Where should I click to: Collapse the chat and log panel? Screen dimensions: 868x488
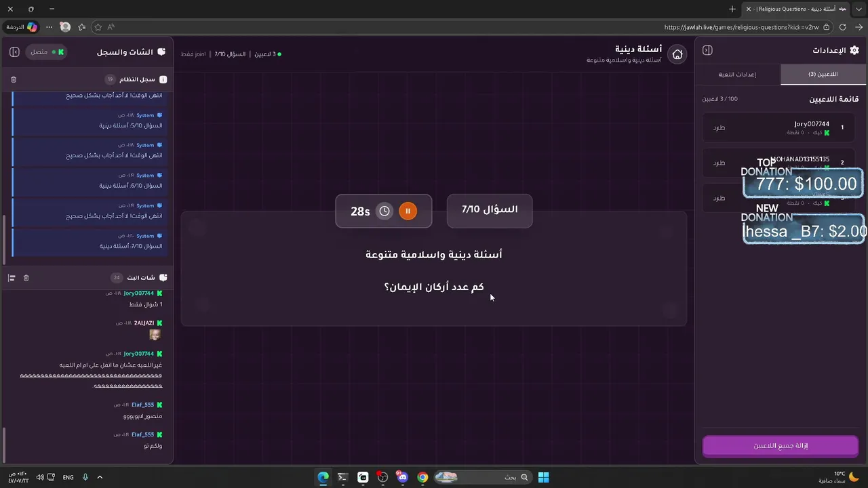pyautogui.click(x=15, y=52)
